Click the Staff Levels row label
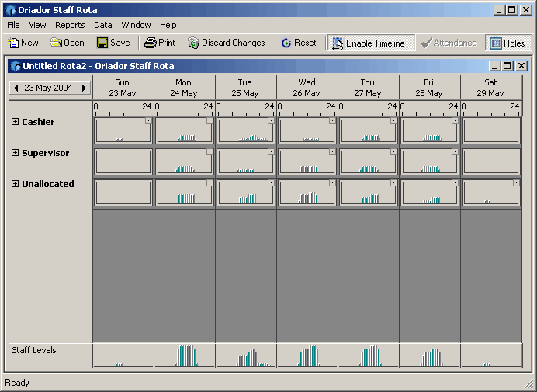Image resolution: width=537 pixels, height=392 pixels. [x=34, y=350]
